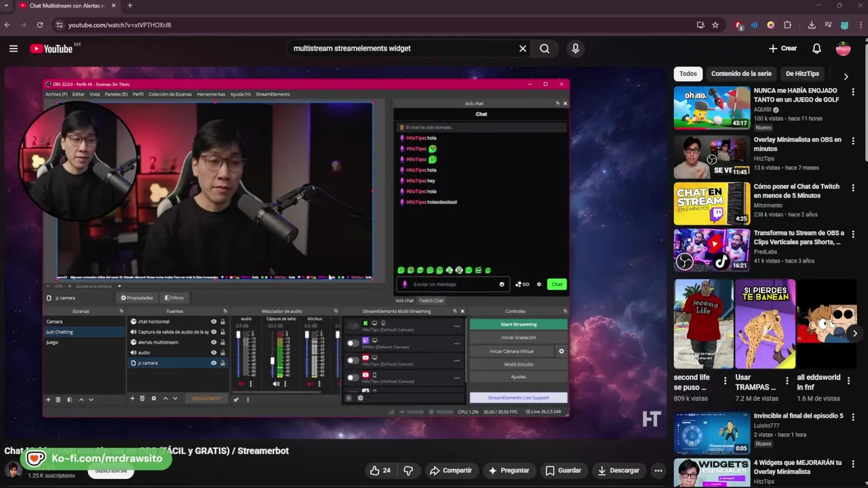View site information icon in address bar
Screen dimensions: 868x488
click(x=59, y=25)
